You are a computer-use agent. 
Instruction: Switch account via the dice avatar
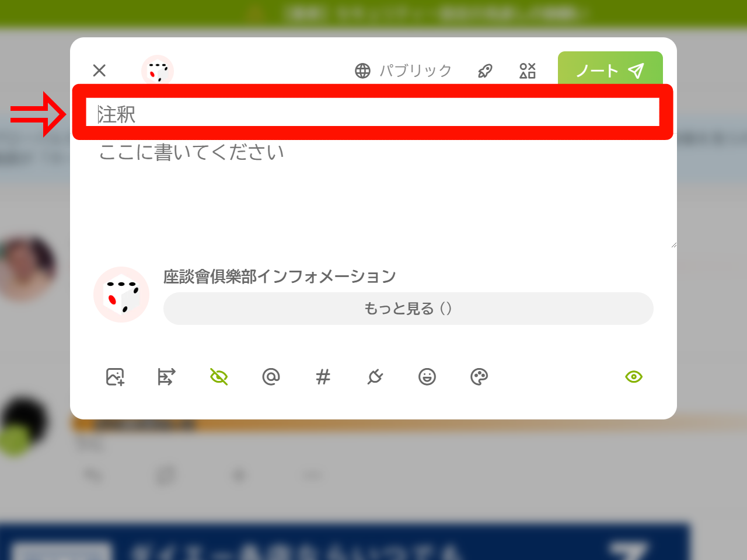(x=158, y=71)
